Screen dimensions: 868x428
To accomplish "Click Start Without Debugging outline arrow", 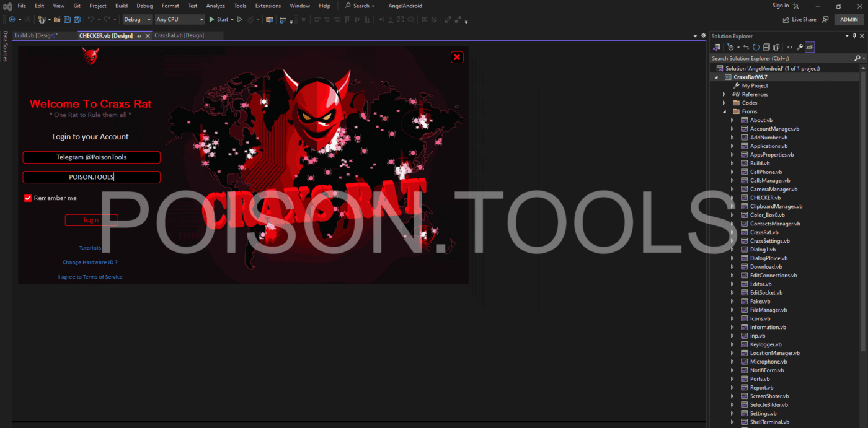I will [240, 20].
